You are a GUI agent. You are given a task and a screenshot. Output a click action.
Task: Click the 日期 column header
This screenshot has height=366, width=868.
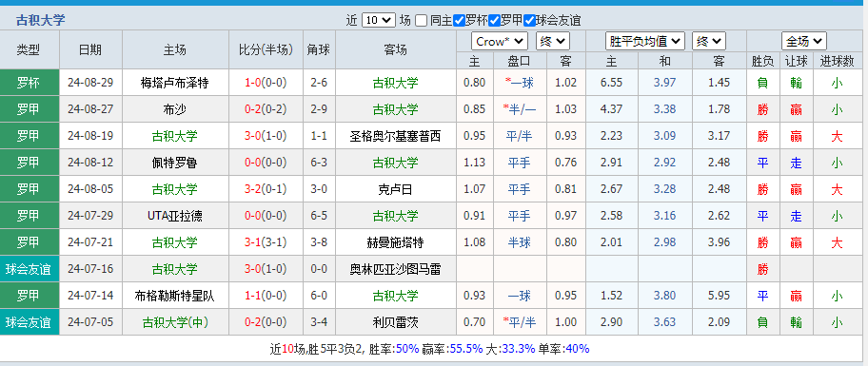(90, 49)
